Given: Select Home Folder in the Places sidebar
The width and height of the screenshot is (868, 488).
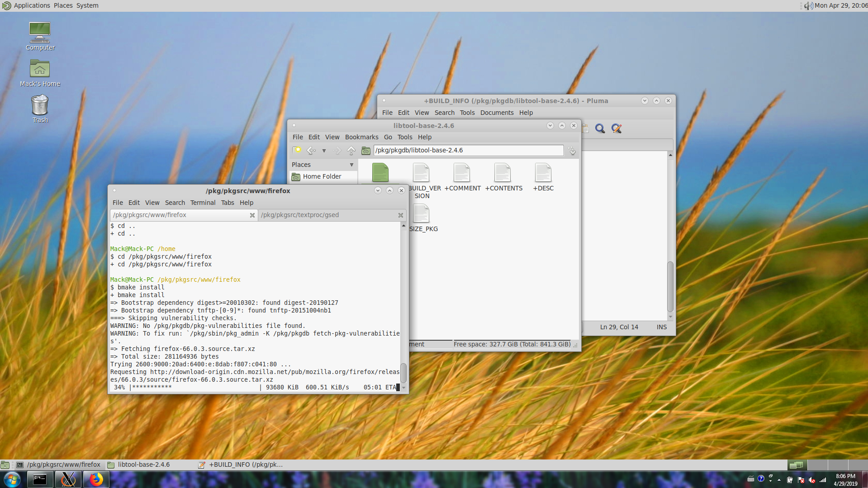Looking at the screenshot, I should coord(322,176).
